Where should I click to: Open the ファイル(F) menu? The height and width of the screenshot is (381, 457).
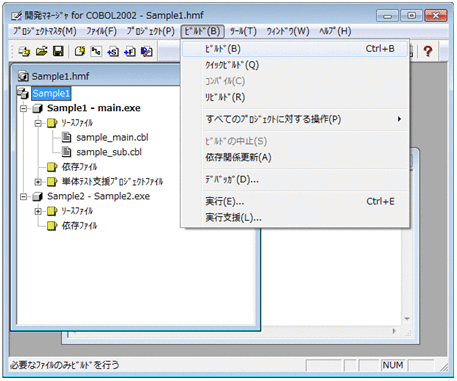click(x=102, y=31)
